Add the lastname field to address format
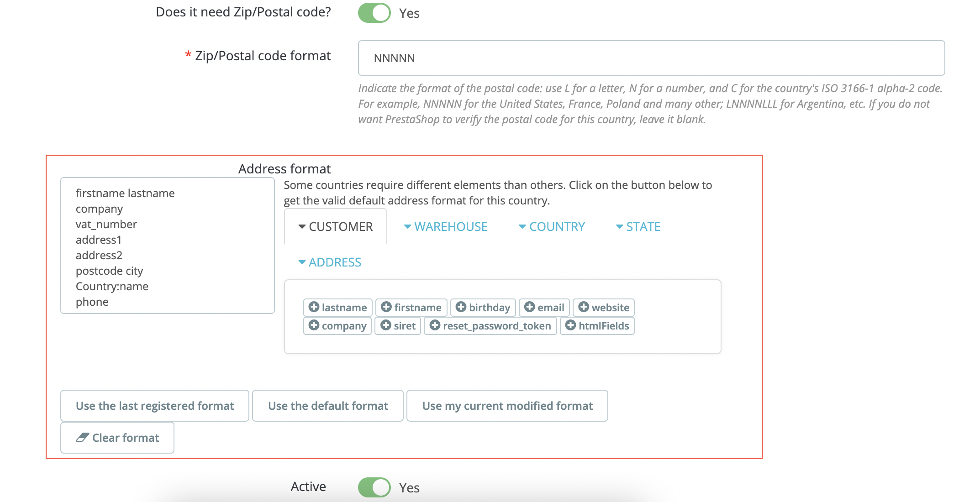 coord(337,307)
